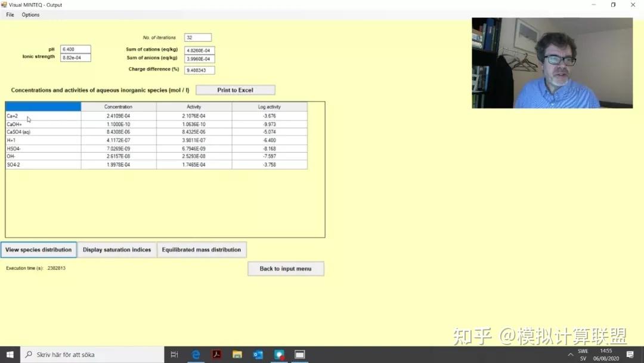Open the last pinned taskbar application
The height and width of the screenshot is (363, 644).
point(299,354)
